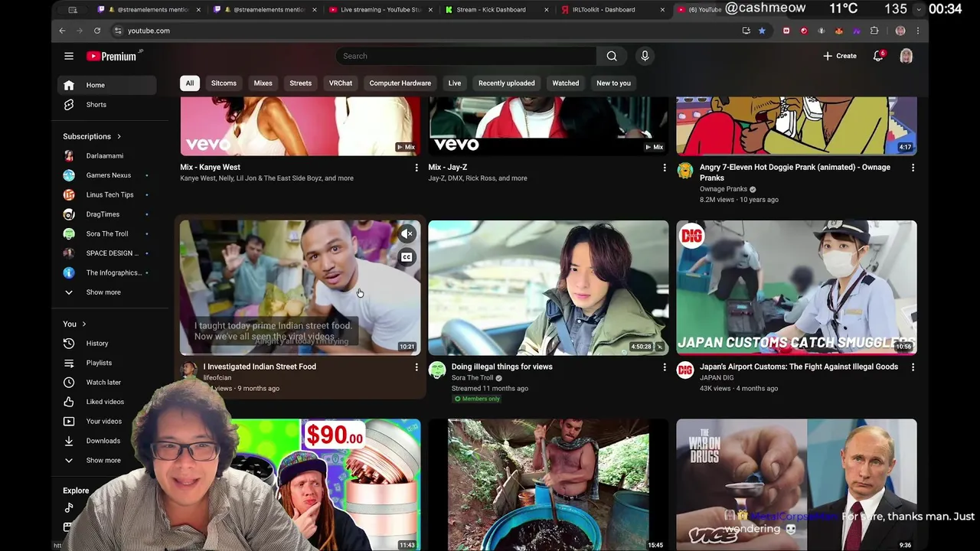Select the All filter chip
The height and width of the screenshot is (551, 980).
pos(190,83)
